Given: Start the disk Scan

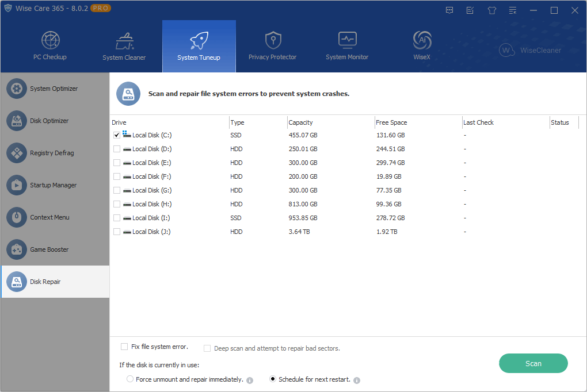Looking at the screenshot, I should tap(533, 363).
